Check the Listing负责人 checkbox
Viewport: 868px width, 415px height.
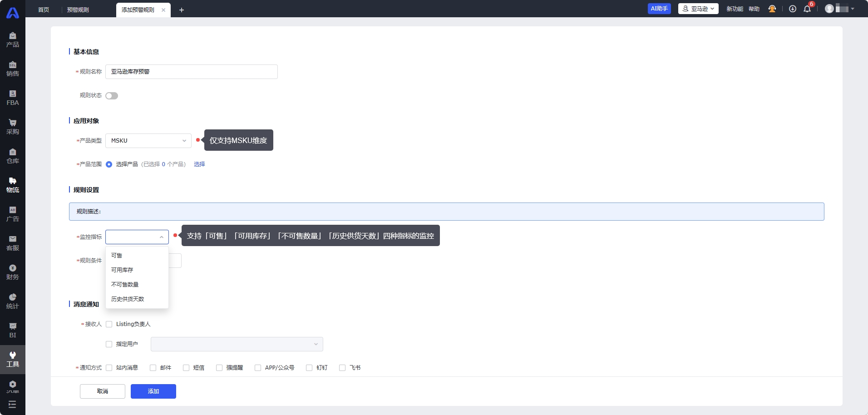(109, 324)
